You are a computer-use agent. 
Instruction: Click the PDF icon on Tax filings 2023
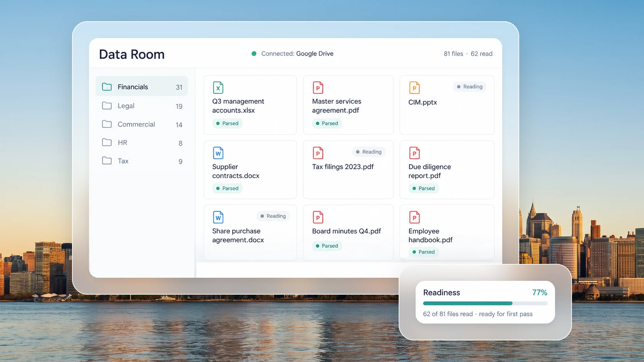tap(318, 153)
